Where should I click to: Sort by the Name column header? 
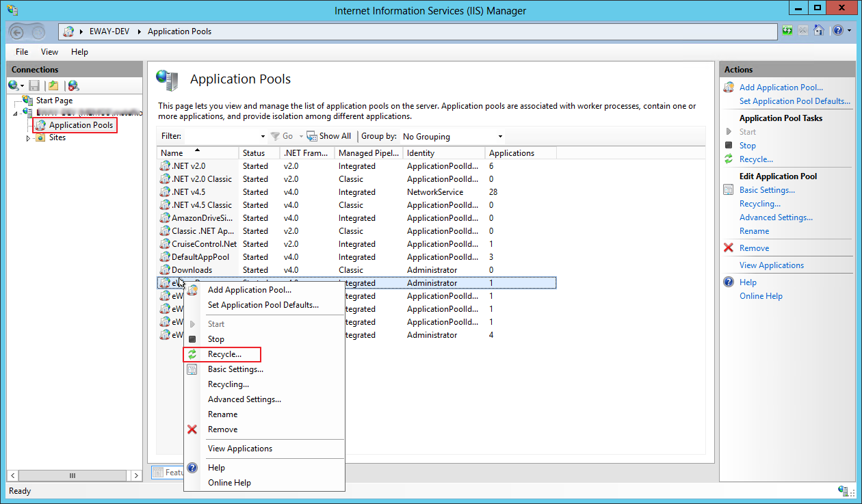point(198,153)
